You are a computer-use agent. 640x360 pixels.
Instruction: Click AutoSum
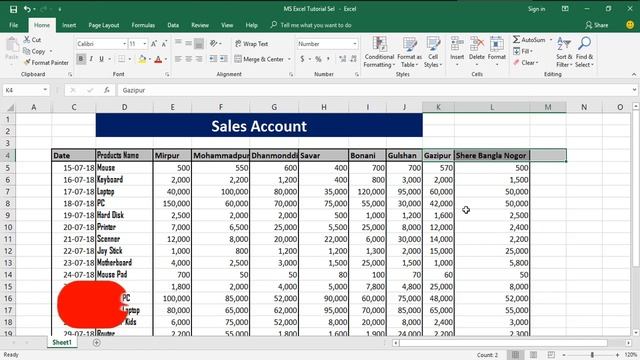pos(529,40)
